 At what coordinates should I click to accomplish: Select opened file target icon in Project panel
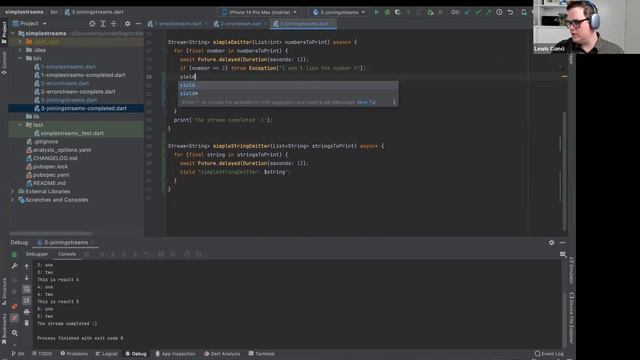[x=92, y=24]
